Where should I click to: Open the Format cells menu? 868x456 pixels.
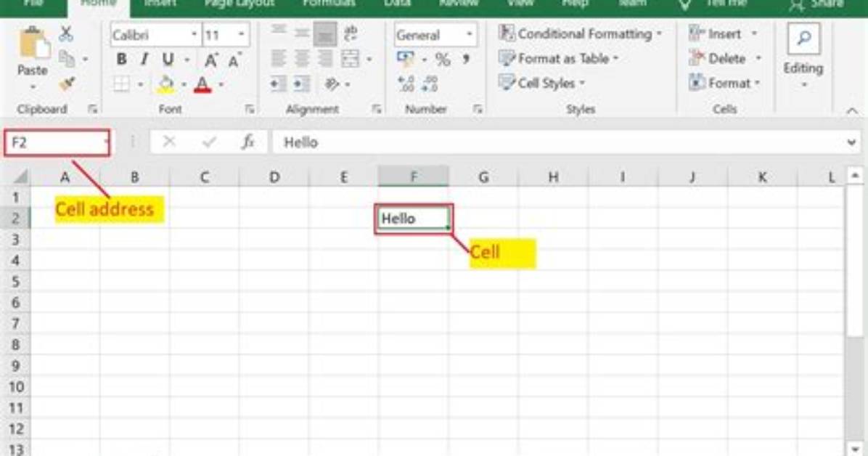click(x=724, y=83)
